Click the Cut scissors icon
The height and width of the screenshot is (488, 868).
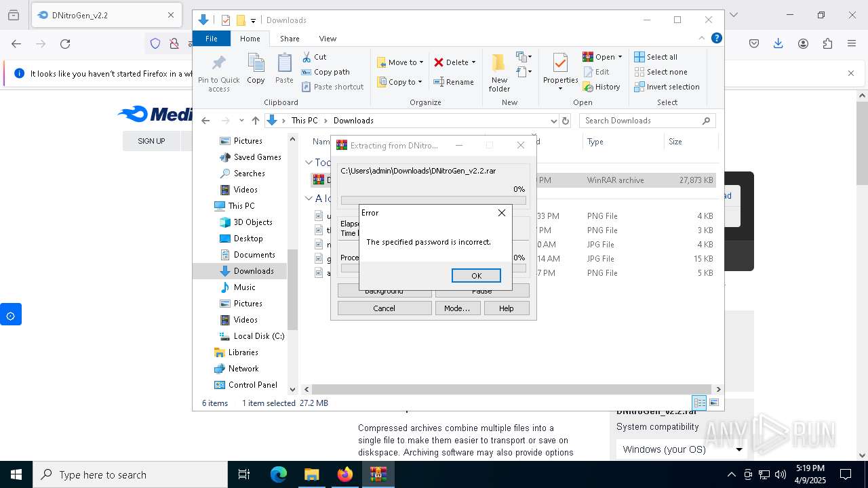point(307,57)
